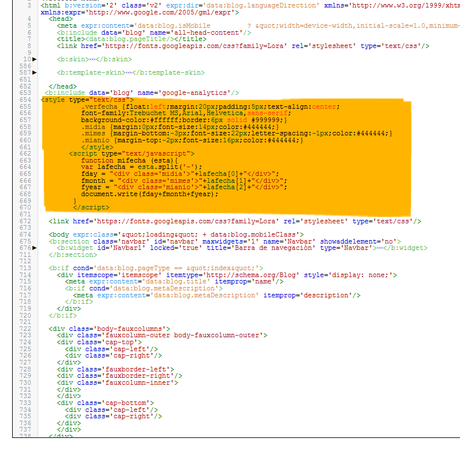Click the '.mianio' CSS rule line

(x=192, y=140)
